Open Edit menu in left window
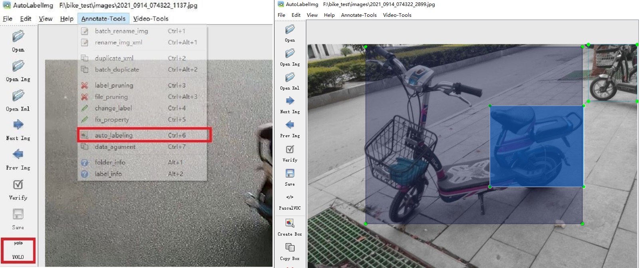The width and height of the screenshot is (644, 268). click(26, 18)
